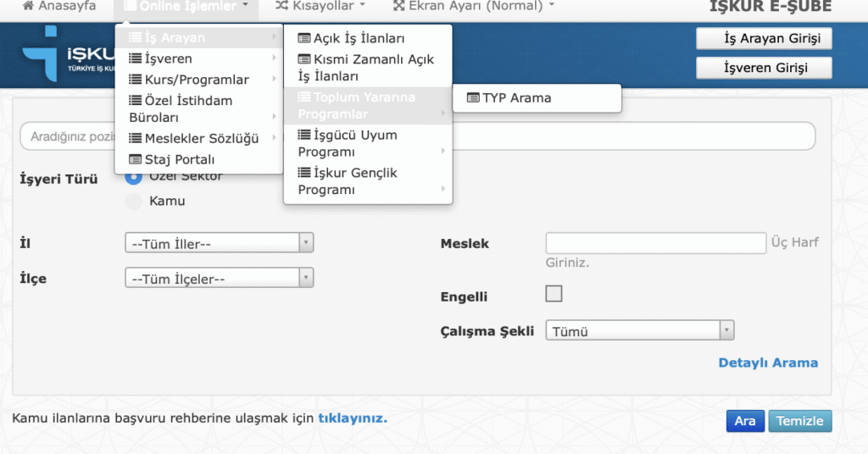Choose İşveren from the menu

pos(198,58)
